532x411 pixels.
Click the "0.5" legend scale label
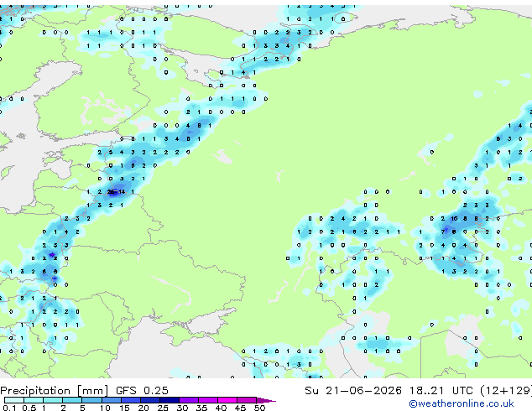pos(29,408)
